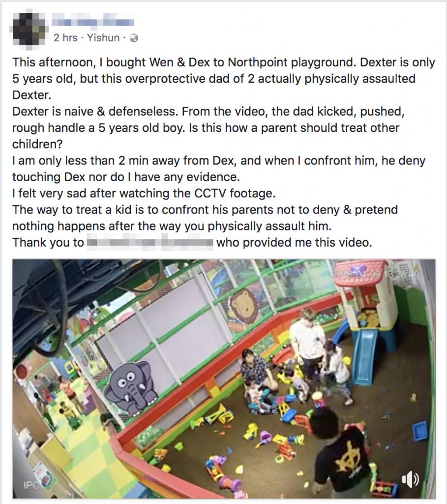Open the Yishun location link

[103, 38]
